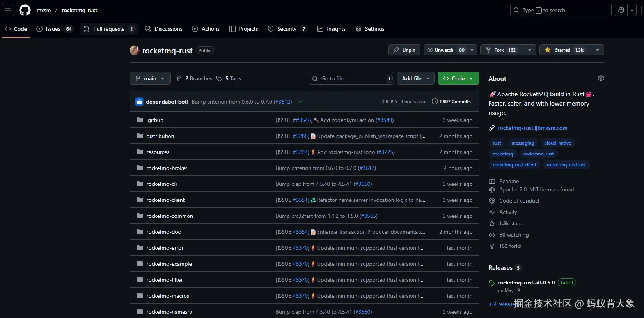Viewport: 644px width, 318px height.
Task: View the 2 Branches link
Action: (x=194, y=78)
